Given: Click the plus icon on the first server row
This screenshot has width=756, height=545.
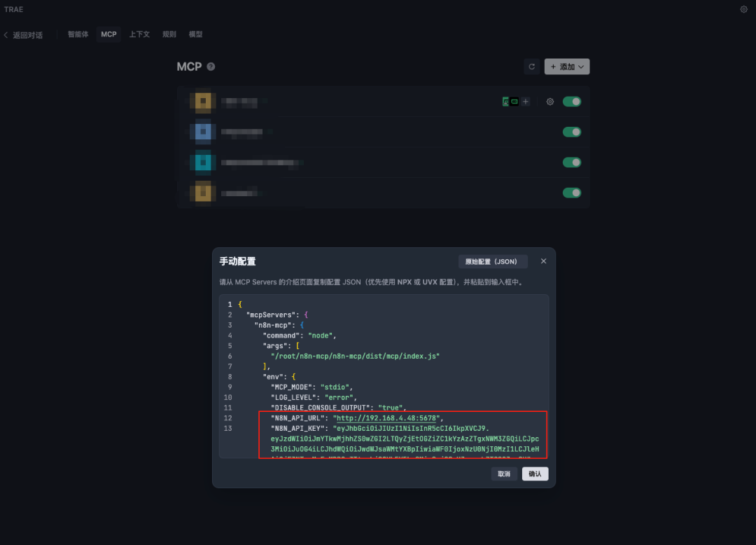Looking at the screenshot, I should tap(526, 101).
